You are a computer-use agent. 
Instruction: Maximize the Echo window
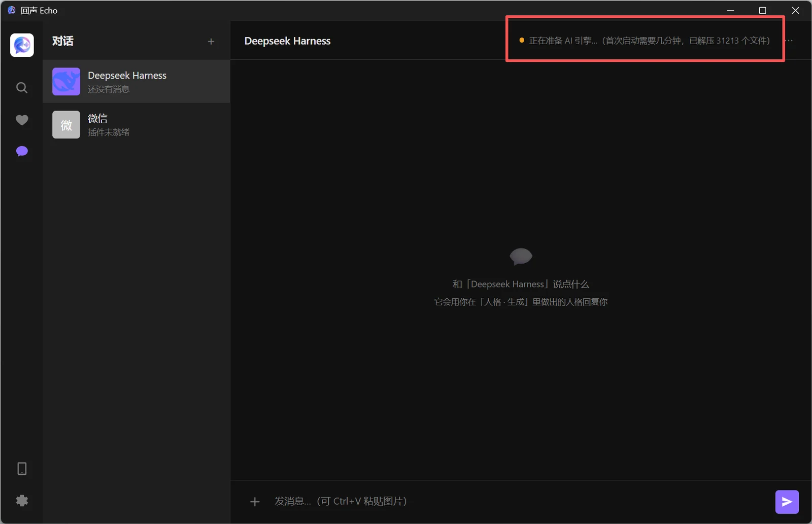pos(762,10)
